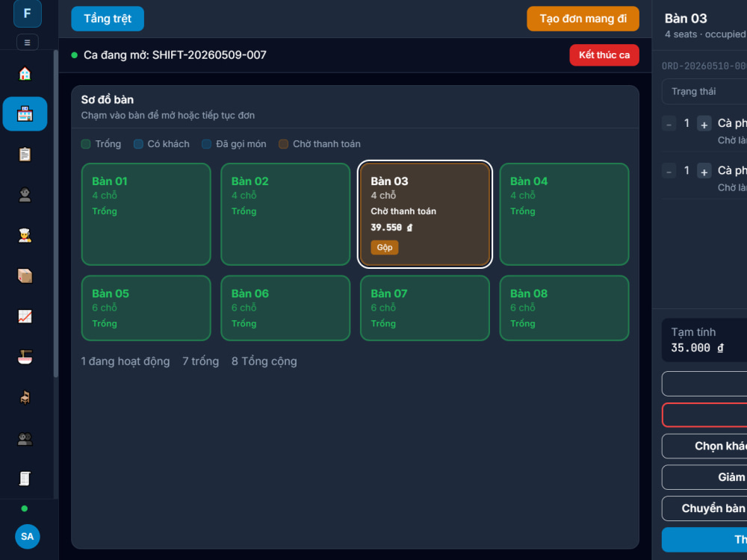
Task: Increase quantity of first Cà ph item
Action: (x=704, y=124)
